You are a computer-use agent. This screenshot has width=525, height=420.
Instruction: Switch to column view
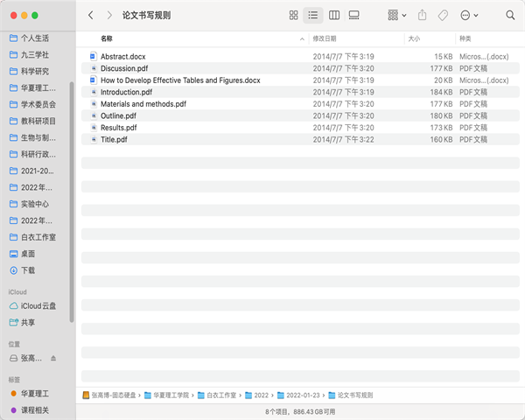333,16
